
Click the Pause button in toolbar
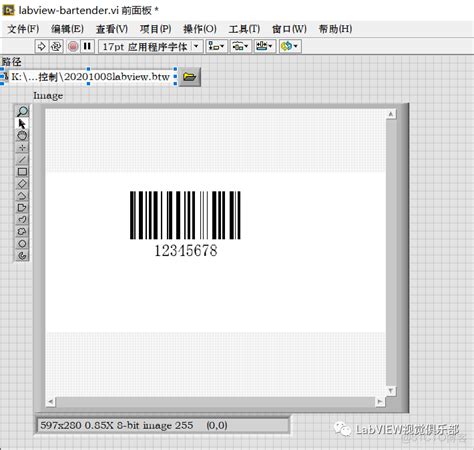coord(87,46)
